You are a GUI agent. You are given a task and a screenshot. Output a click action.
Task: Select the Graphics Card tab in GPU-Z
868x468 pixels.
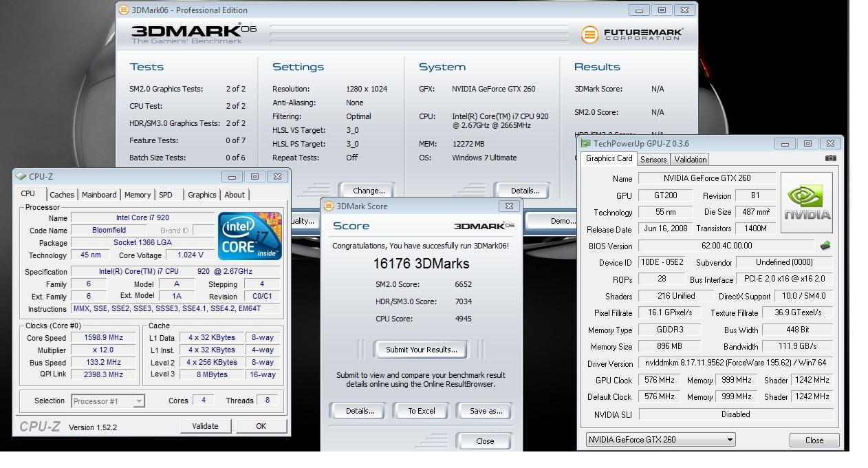609,158
